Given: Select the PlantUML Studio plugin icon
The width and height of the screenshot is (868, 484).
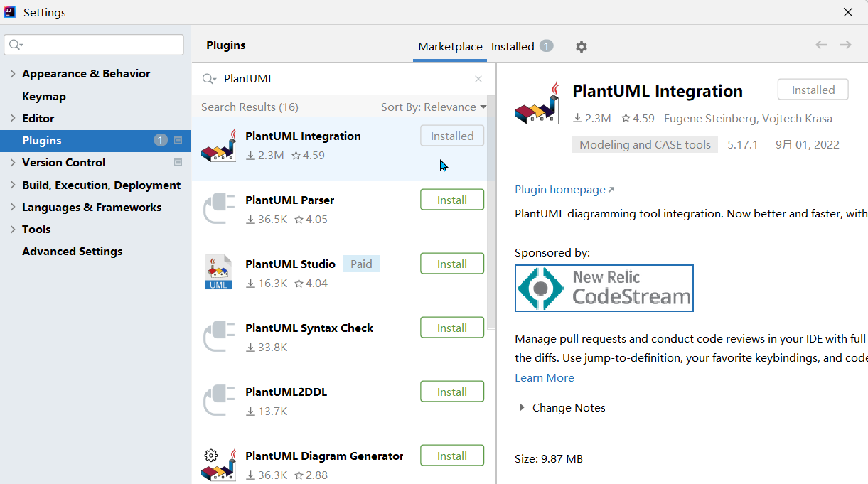Looking at the screenshot, I should (218, 272).
